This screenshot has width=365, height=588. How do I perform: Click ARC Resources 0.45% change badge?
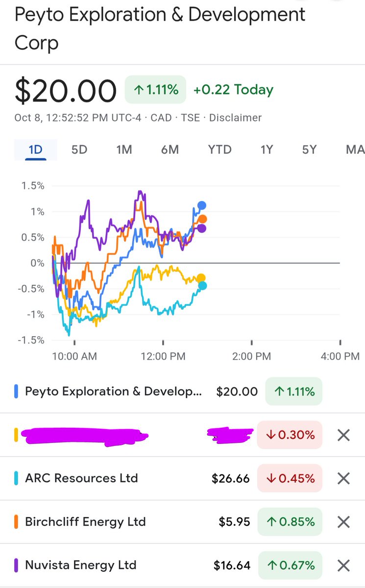(290, 478)
